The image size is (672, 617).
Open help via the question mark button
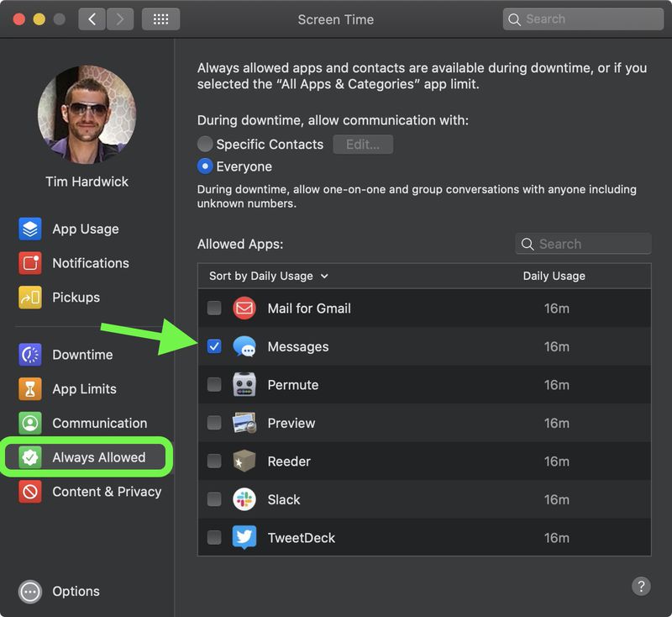[x=641, y=586]
